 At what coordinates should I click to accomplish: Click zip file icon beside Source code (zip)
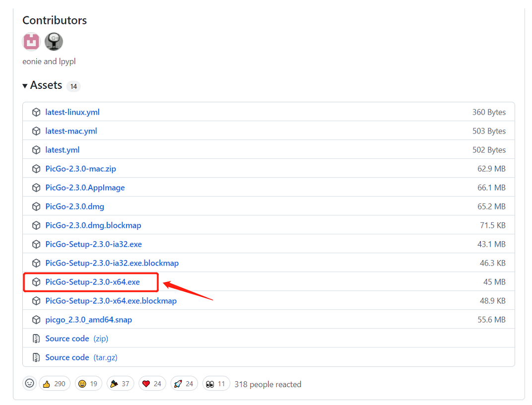(36, 339)
